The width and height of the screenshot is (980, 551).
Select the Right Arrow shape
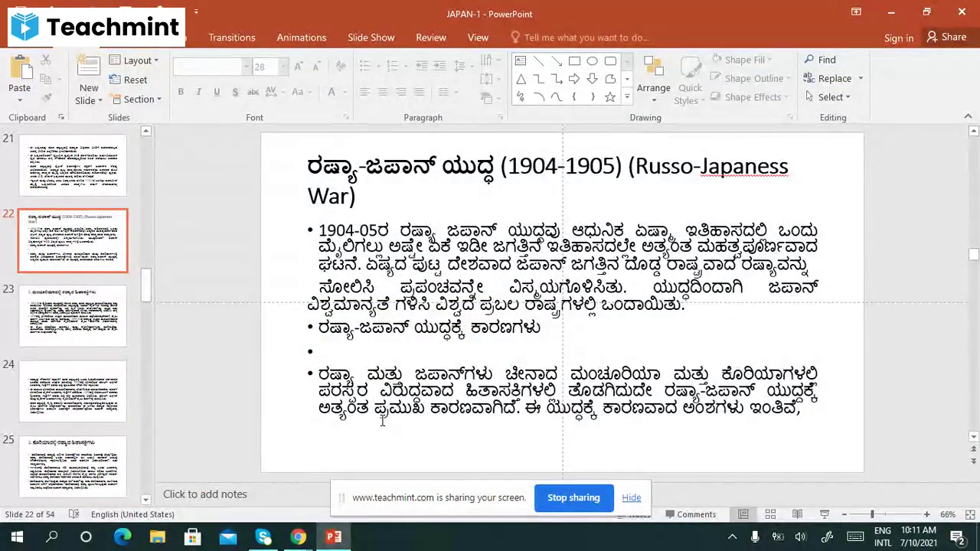[x=574, y=79]
